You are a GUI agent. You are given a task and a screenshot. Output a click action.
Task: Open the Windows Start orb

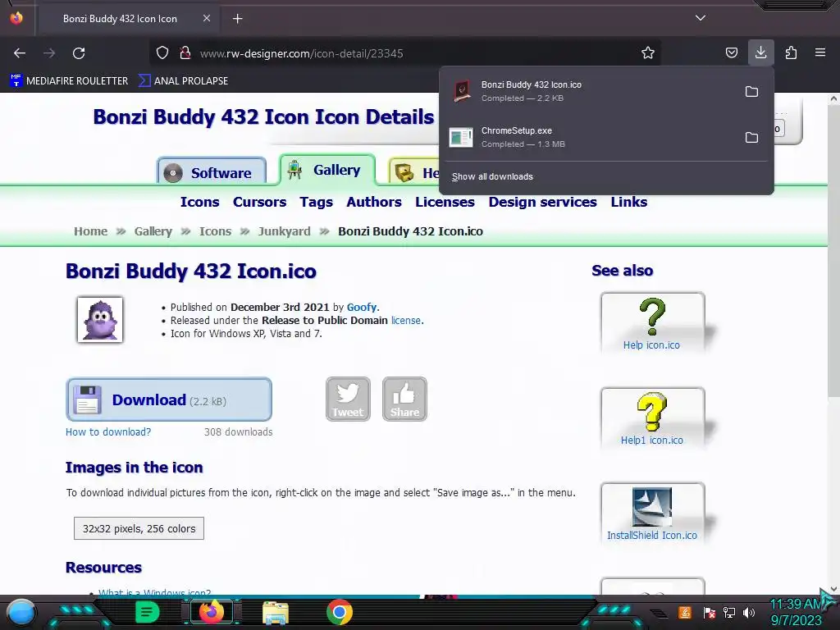[x=21, y=612]
